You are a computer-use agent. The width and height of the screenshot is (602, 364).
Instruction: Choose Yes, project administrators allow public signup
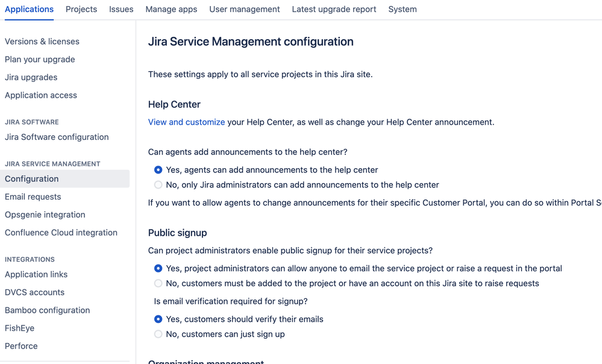[158, 268]
